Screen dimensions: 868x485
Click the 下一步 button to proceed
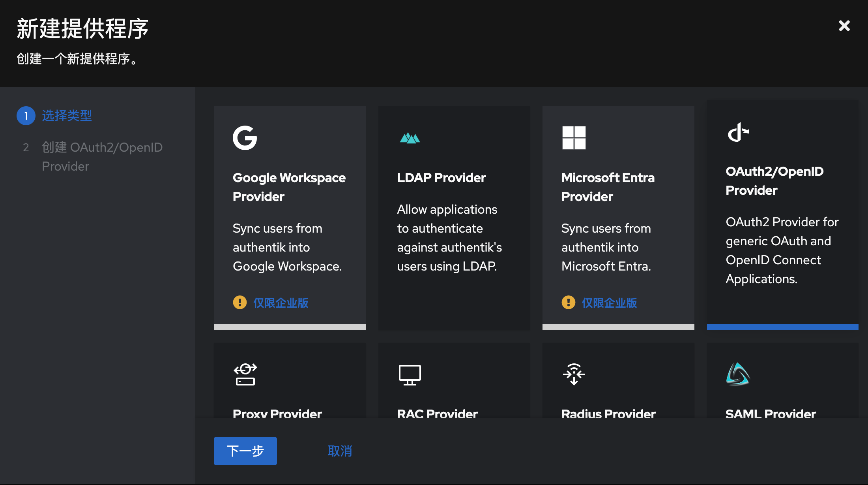pos(245,451)
